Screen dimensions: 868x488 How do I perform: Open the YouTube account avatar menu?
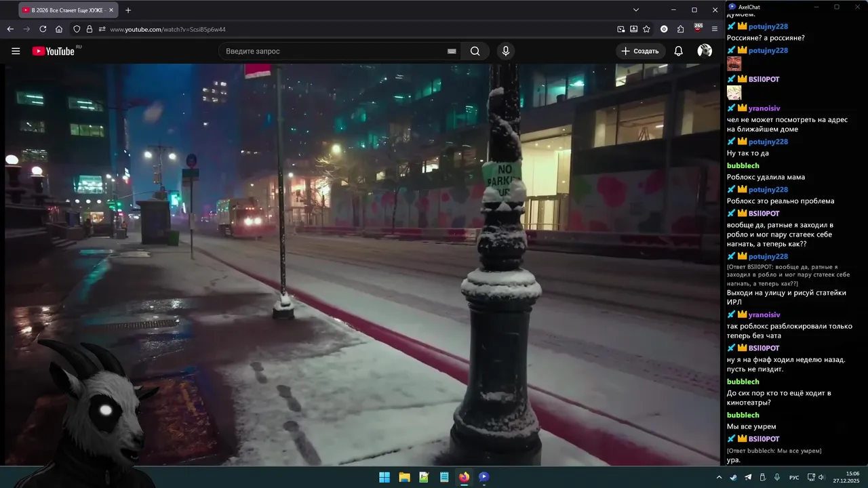[x=705, y=51]
